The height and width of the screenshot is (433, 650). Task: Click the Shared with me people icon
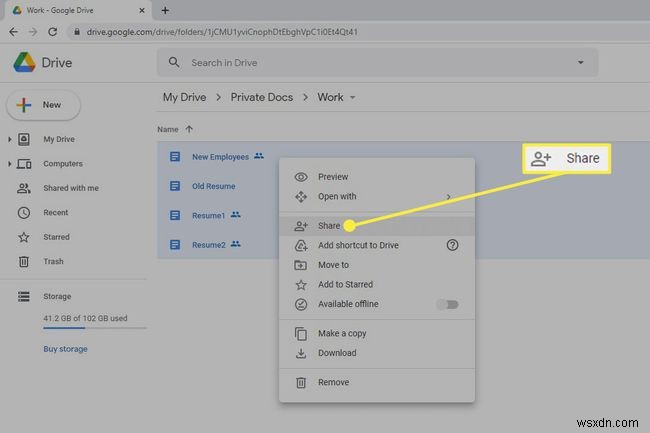[x=24, y=189]
